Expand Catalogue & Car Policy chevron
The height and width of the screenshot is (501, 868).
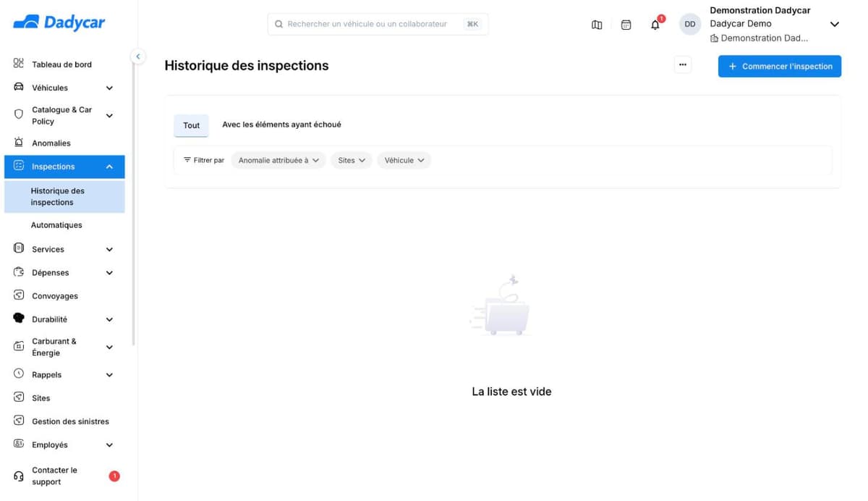pos(109,115)
